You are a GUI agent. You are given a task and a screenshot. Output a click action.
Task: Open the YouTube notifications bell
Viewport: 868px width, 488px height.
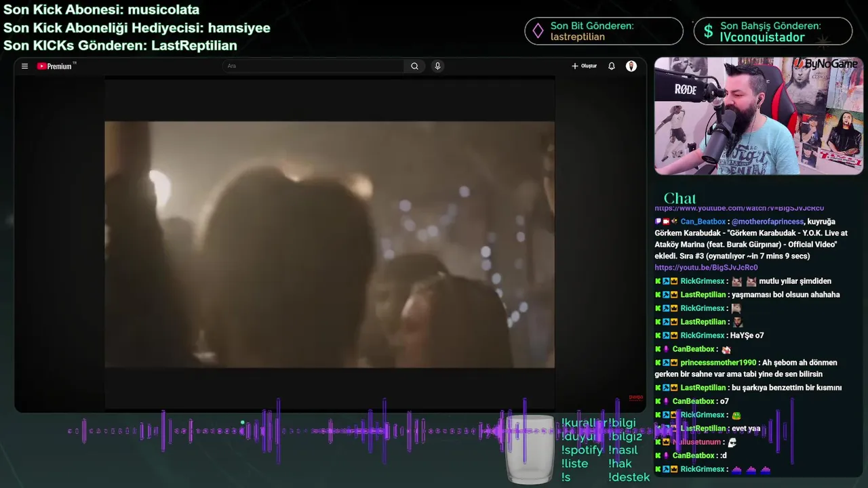click(x=612, y=66)
